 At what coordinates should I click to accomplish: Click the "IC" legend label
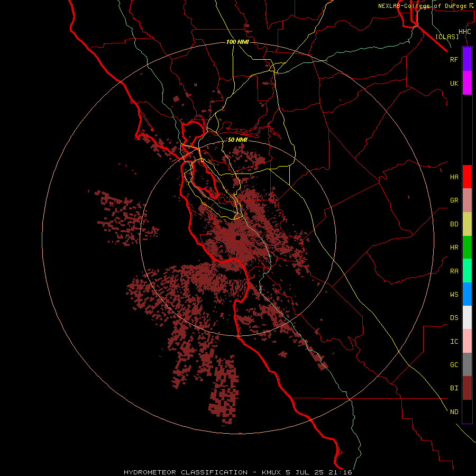coord(454,342)
